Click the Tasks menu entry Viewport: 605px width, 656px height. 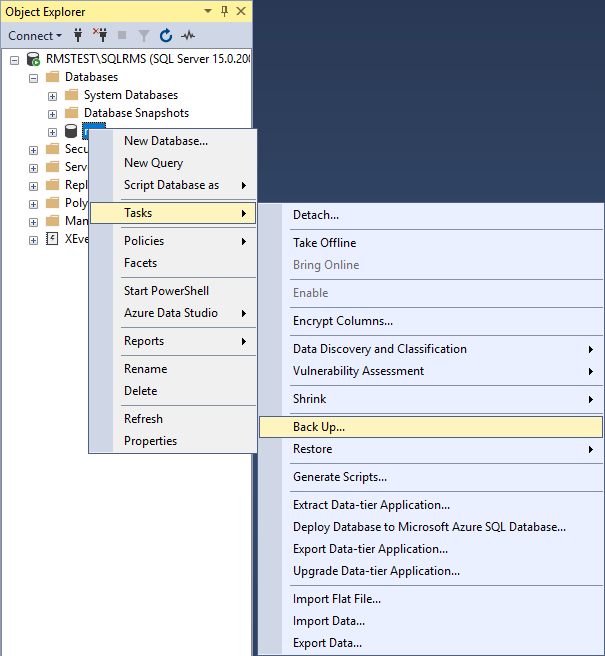(173, 213)
